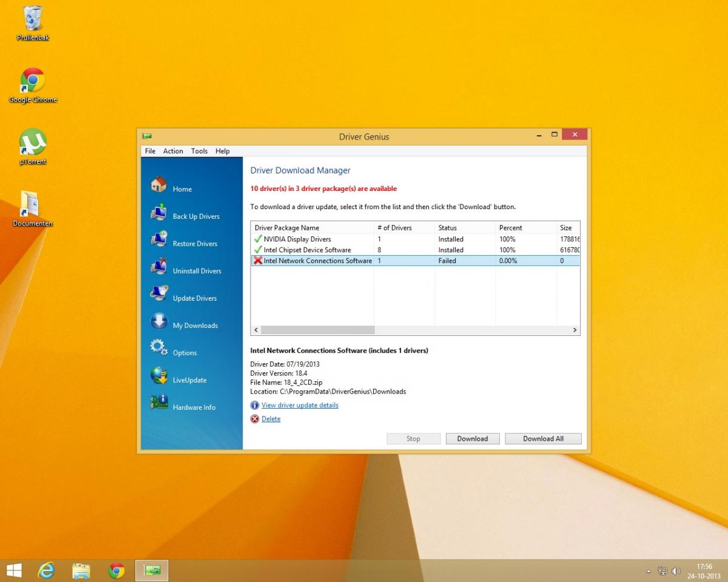Click Installed status in the NVIDIA row
728x582 pixels.
pos(451,239)
